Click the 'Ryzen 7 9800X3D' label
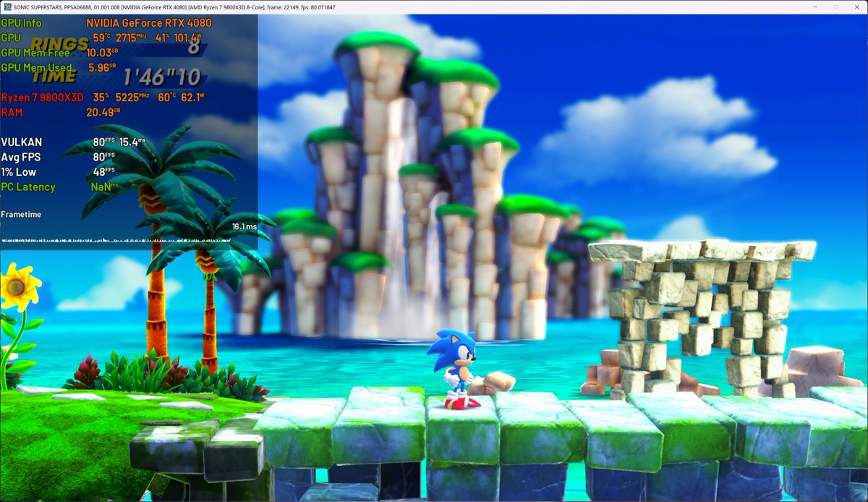Screen dimensions: 868x502 tap(42, 98)
